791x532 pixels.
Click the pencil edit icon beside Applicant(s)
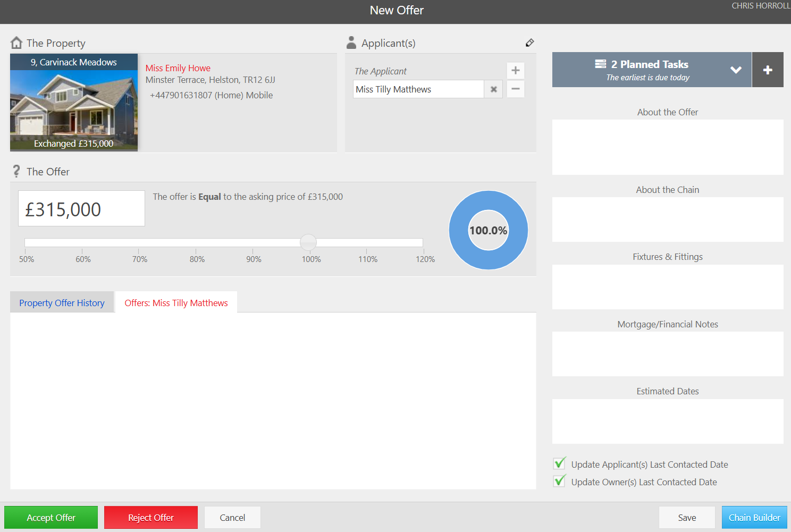coord(529,43)
